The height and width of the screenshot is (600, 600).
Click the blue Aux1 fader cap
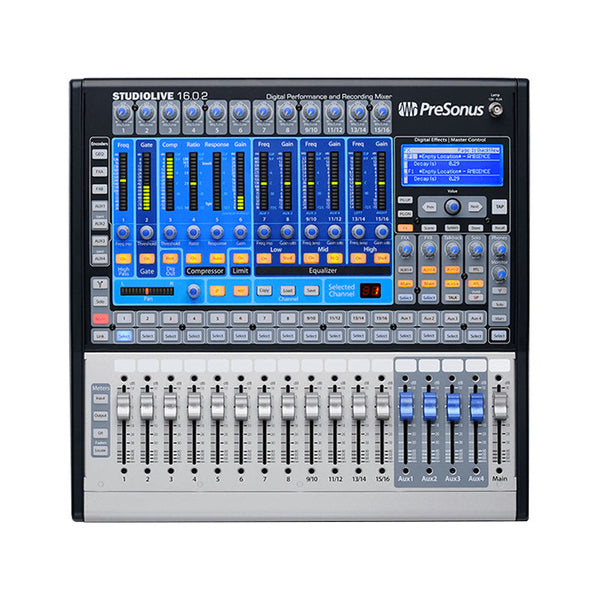tap(406, 406)
